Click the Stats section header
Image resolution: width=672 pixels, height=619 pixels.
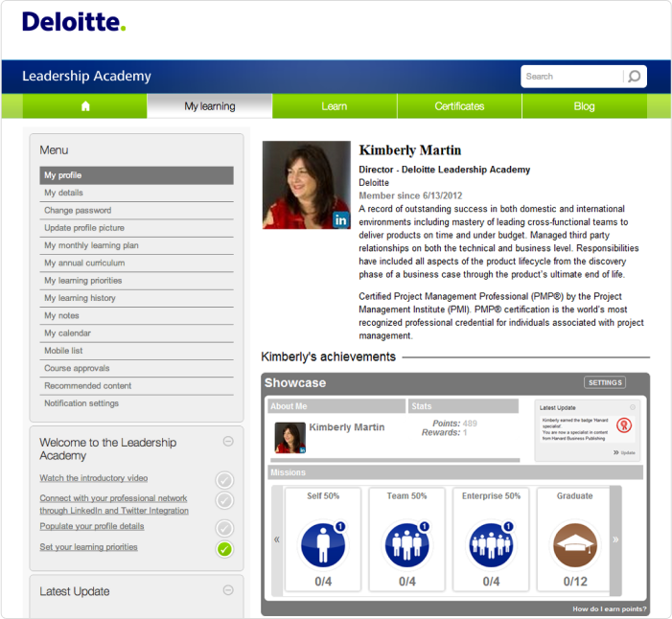coord(463,406)
